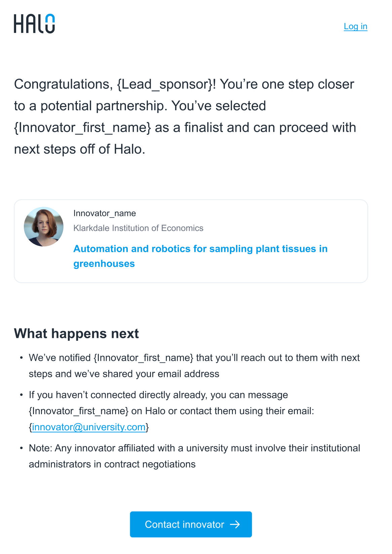Click the arrow icon on Contact innovator
The image size is (392, 554).
[235, 524]
